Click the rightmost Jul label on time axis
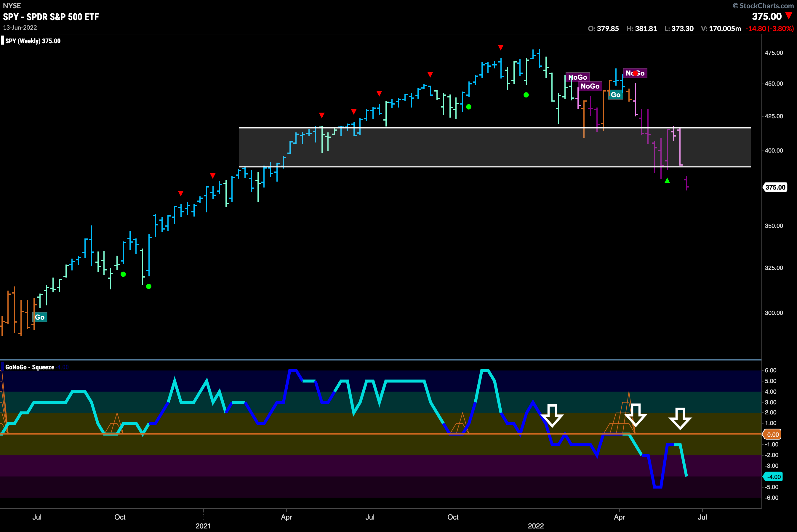This screenshot has width=797, height=532. (x=702, y=517)
